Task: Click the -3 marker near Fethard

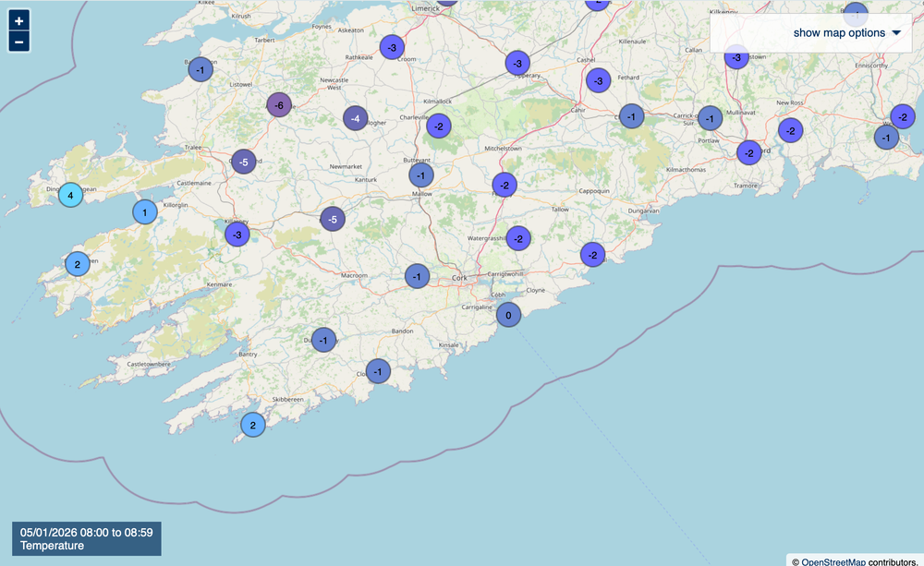Action: (599, 80)
